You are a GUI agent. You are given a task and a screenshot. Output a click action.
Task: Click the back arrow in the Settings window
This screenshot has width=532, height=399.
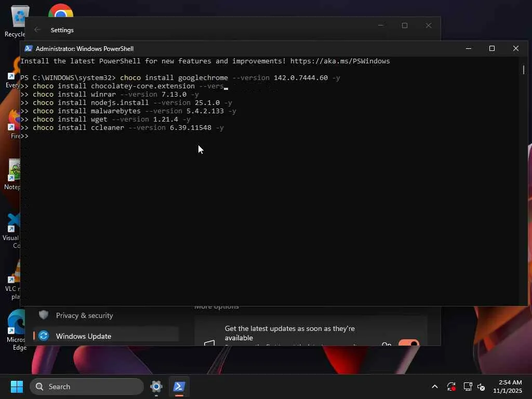coord(37,30)
